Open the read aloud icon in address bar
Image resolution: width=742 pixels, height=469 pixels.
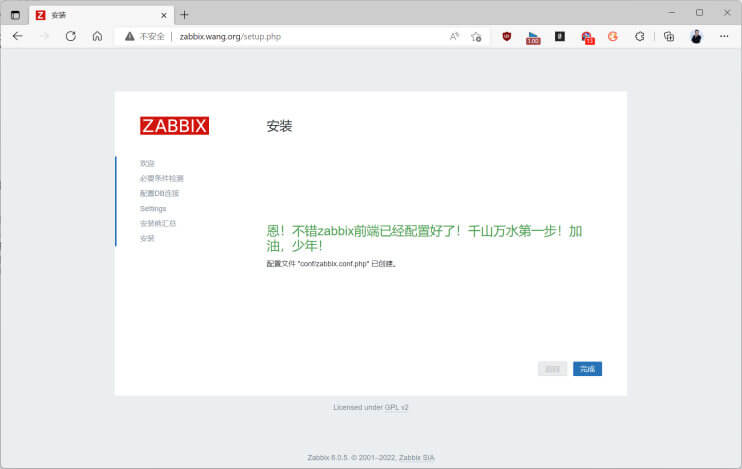454,36
